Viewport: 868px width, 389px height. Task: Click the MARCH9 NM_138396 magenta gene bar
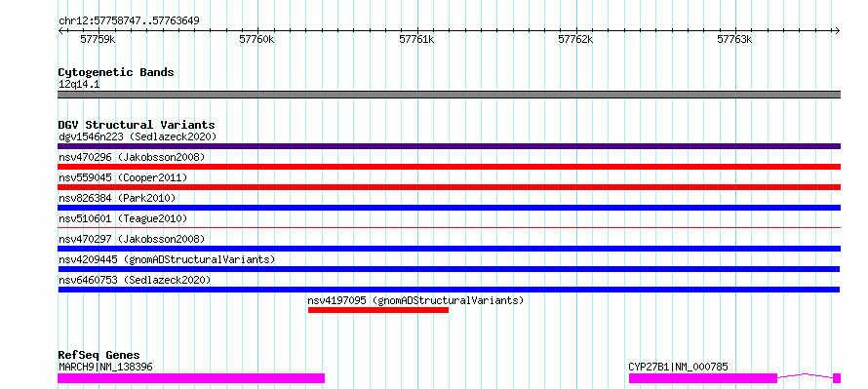tap(191, 378)
